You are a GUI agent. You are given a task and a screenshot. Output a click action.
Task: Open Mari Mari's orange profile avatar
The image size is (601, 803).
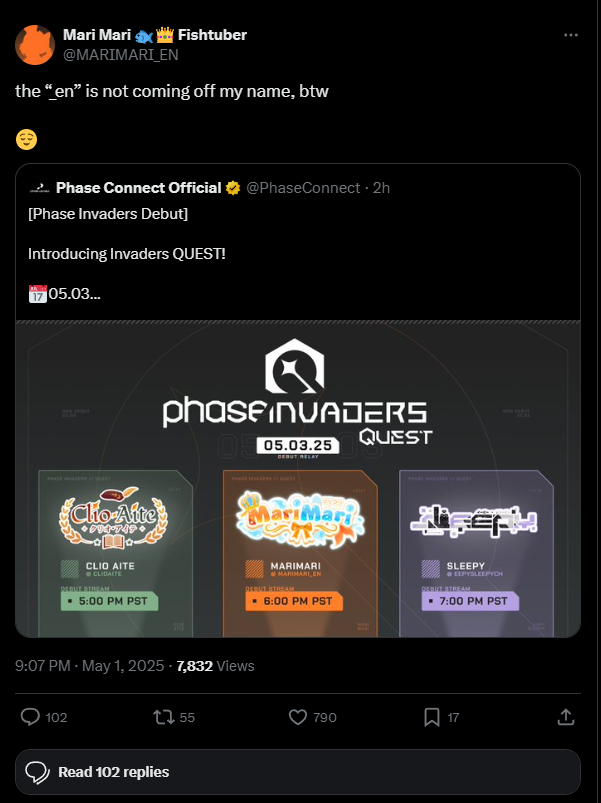click(x=35, y=45)
